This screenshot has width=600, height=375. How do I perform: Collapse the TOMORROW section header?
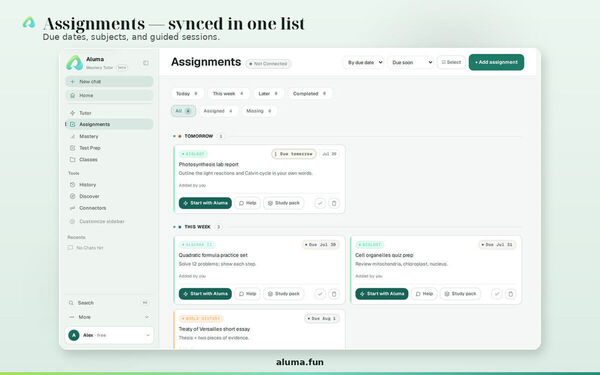[198, 136]
